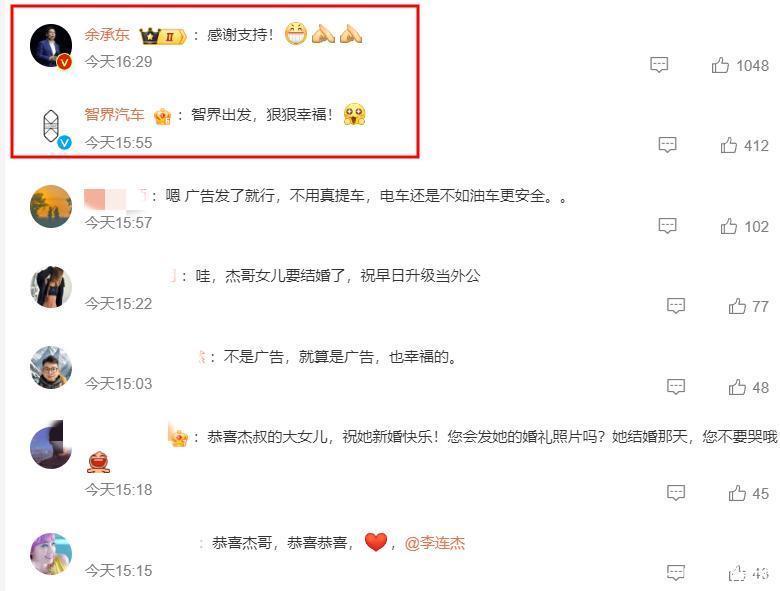Reply to the 今天15:18 comment
Image resolution: width=780 pixels, height=591 pixels.
point(676,492)
